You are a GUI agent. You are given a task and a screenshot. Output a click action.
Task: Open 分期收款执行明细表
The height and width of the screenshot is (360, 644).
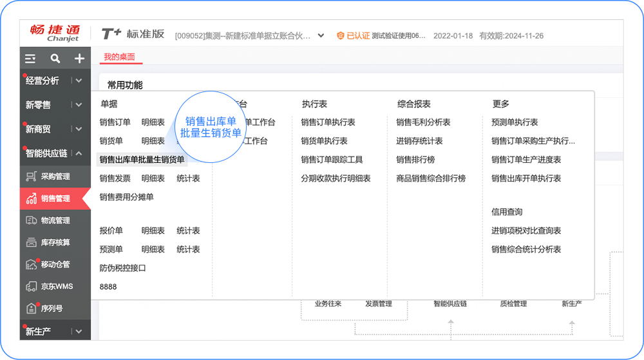336,178
